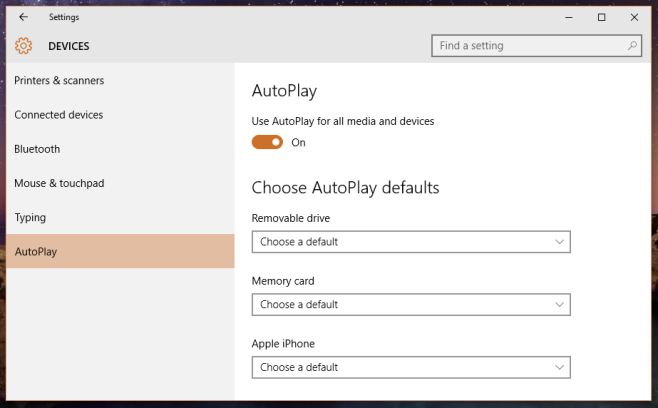Turn off the AutoPlay toggle switch
The image size is (658, 408).
pyautogui.click(x=267, y=142)
